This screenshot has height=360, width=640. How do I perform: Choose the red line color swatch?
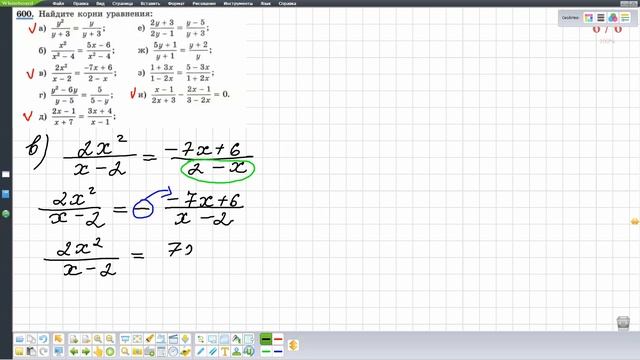[x=278, y=339]
